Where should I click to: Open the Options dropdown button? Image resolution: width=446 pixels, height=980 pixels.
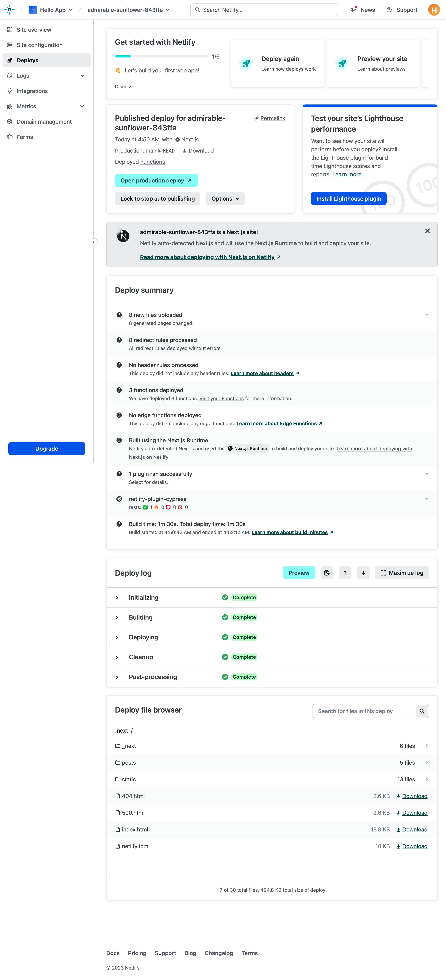point(225,199)
